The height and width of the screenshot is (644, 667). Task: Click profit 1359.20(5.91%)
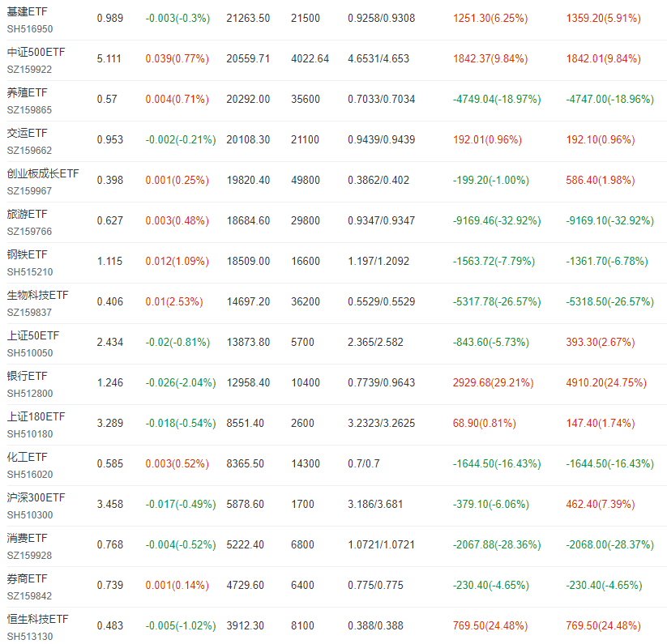point(603,18)
